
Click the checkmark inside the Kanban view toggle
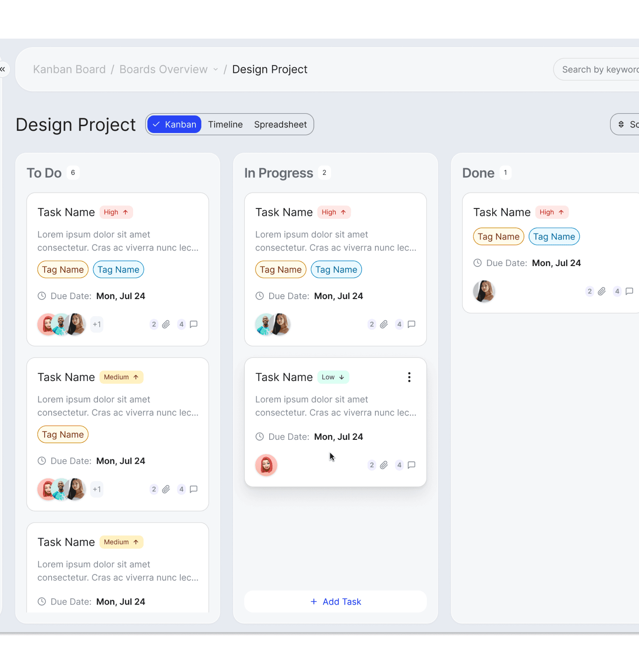[x=158, y=124]
